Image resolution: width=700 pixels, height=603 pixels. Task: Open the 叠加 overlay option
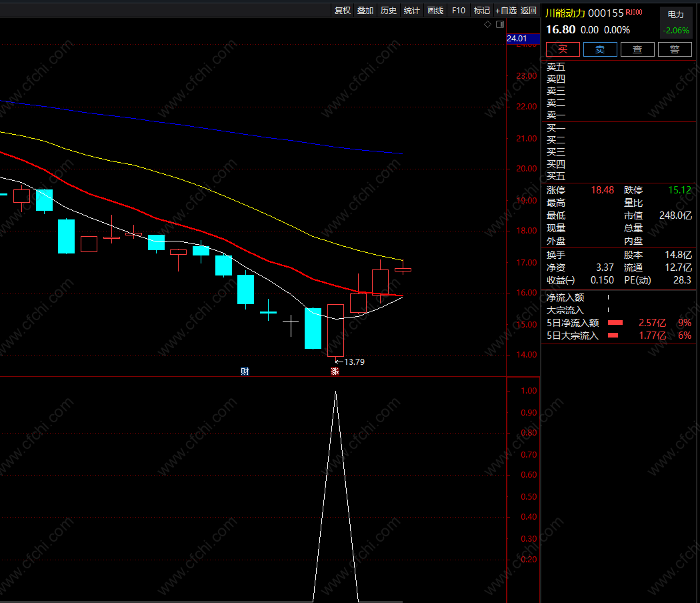365,10
